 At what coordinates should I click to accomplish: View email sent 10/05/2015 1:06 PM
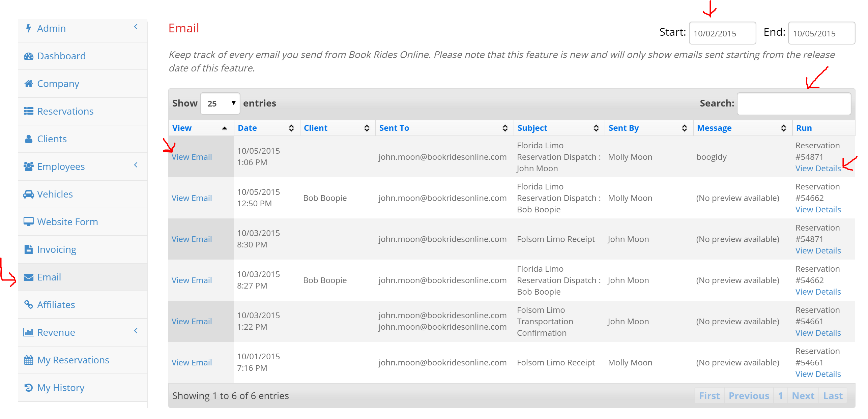pyautogui.click(x=192, y=157)
